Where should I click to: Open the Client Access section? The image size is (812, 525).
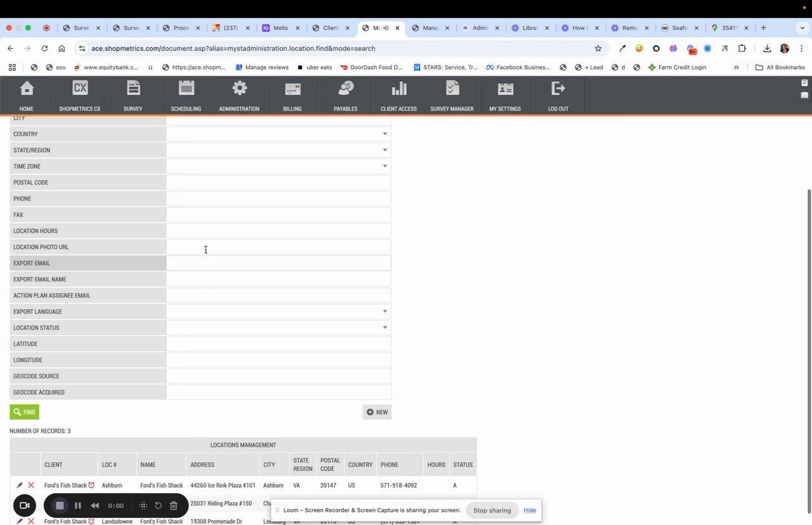(399, 95)
